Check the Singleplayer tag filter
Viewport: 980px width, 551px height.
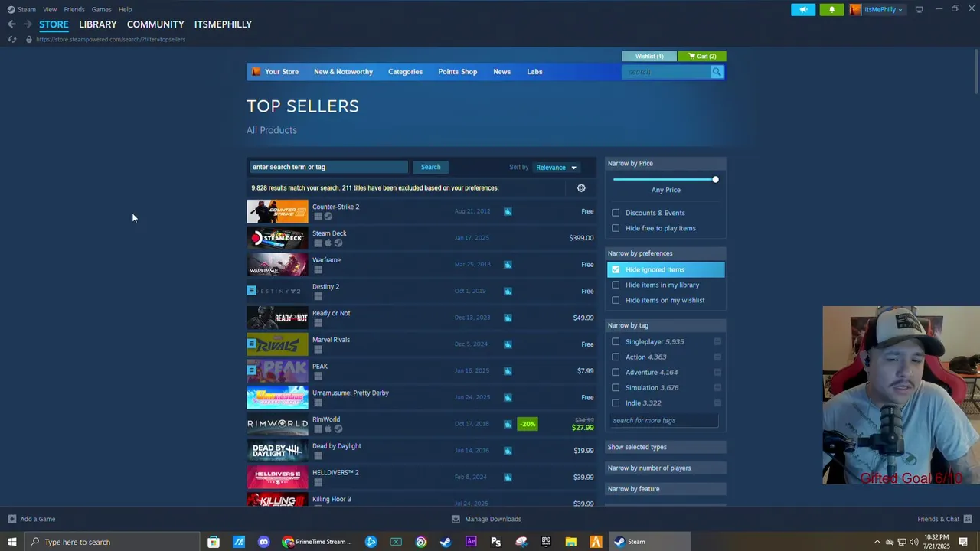pos(616,341)
